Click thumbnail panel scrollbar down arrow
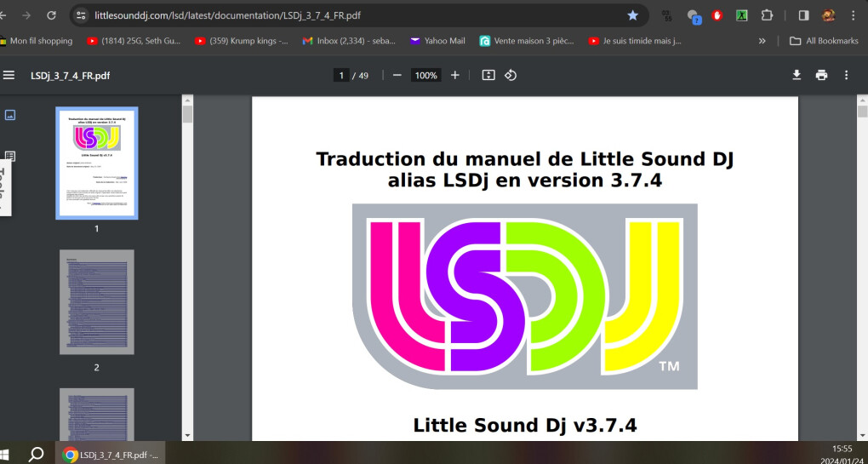This screenshot has height=464, width=868. (x=188, y=436)
